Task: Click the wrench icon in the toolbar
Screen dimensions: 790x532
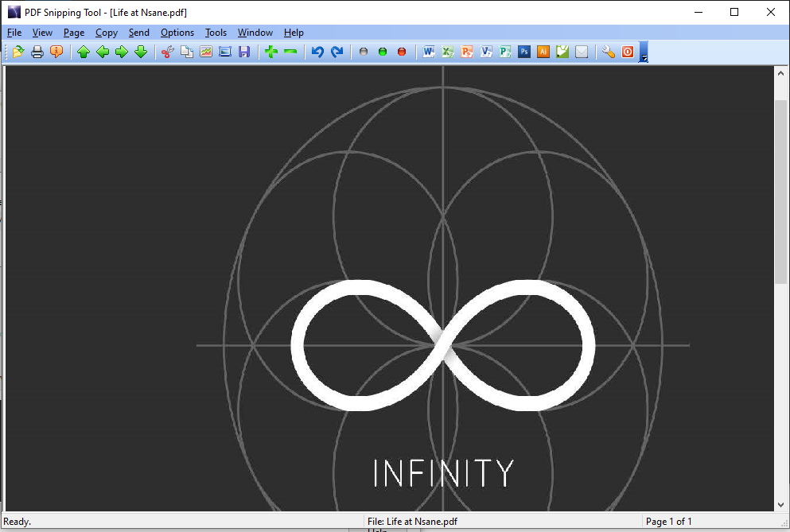Action: tap(609, 52)
